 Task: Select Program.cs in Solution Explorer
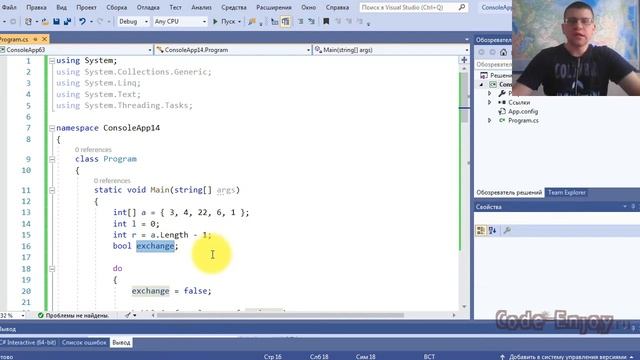pos(523,120)
